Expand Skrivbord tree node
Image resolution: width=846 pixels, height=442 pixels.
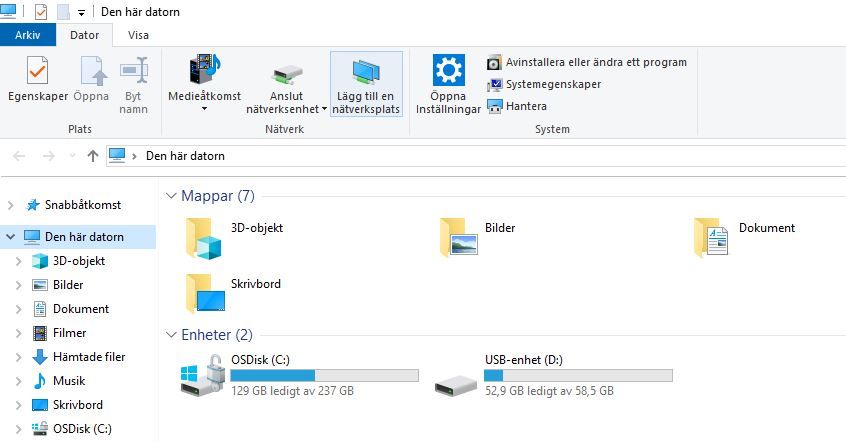click(19, 405)
